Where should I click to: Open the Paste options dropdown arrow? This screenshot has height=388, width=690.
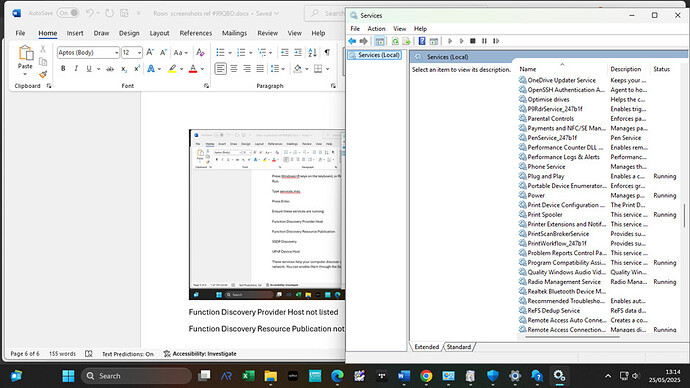[x=25, y=74]
